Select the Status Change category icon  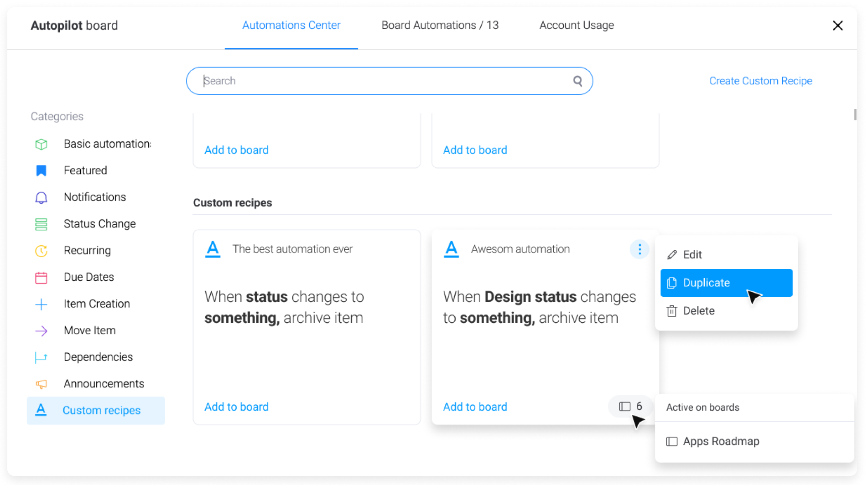coord(42,223)
